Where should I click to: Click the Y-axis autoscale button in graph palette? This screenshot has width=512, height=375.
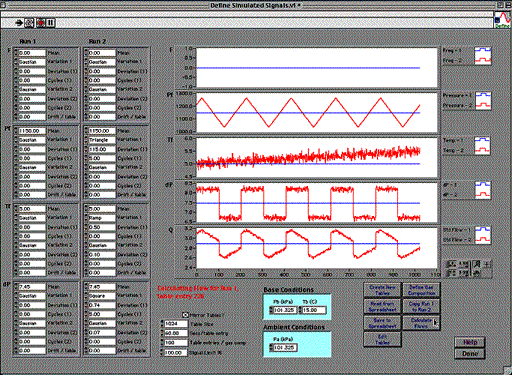451,273
